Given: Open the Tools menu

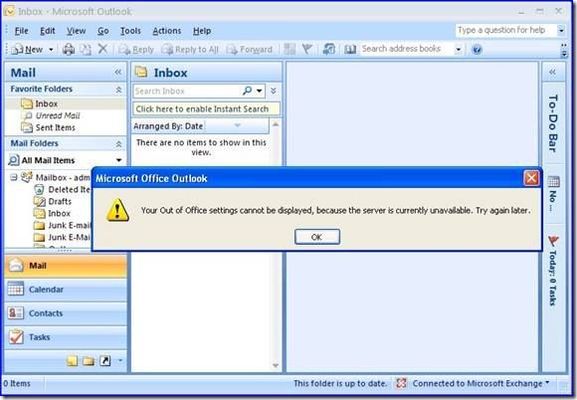Looking at the screenshot, I should (131, 31).
